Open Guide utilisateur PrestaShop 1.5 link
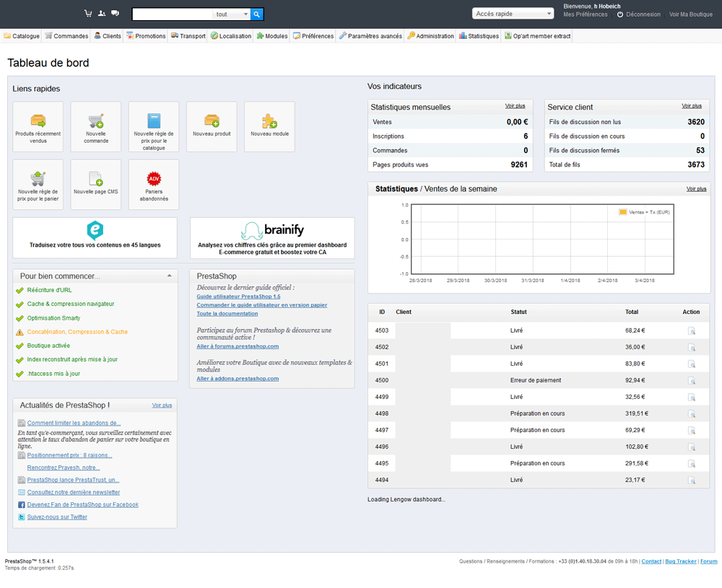722x588 pixels. pos(238,297)
